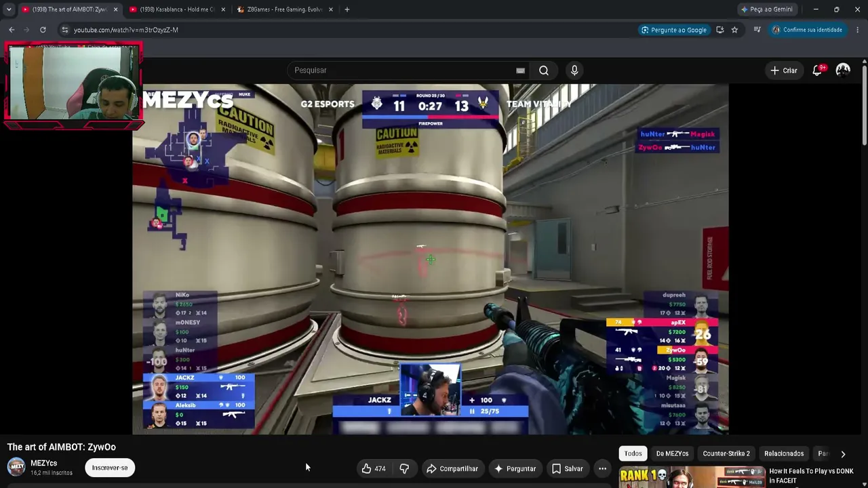Open 'How It Feels To Play vs DONK' title
Screen dimensions: 868x488
point(811,476)
